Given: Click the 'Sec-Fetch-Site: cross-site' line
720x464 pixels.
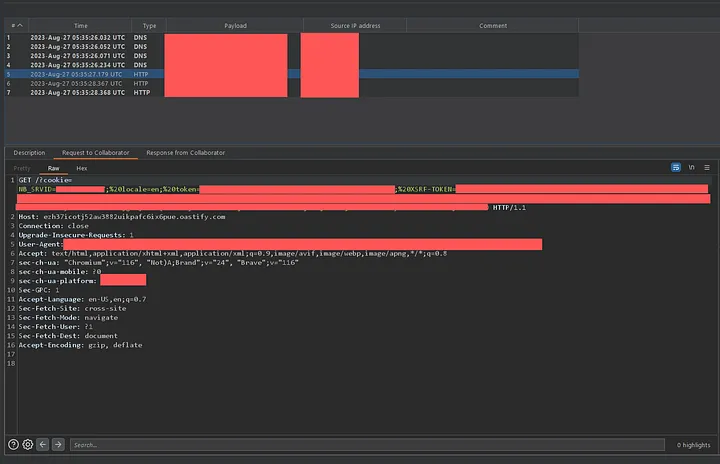Looking at the screenshot, I should click(72, 308).
